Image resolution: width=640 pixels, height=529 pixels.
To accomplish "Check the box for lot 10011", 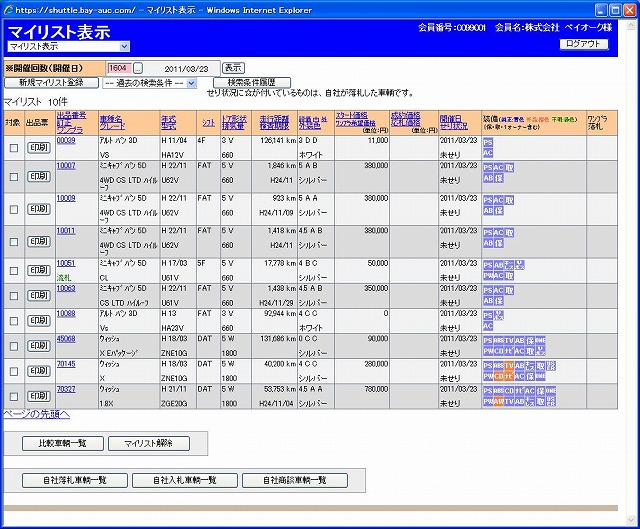I will [14, 242].
